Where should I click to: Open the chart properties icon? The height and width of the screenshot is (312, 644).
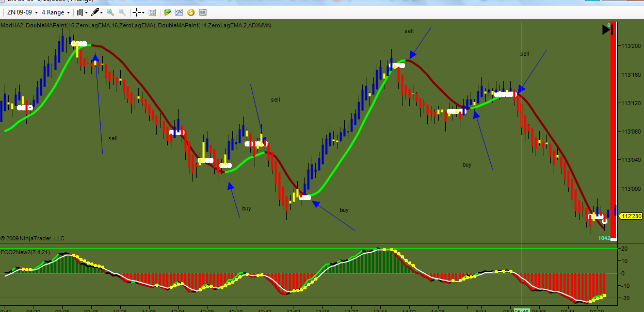pyautogui.click(x=203, y=12)
